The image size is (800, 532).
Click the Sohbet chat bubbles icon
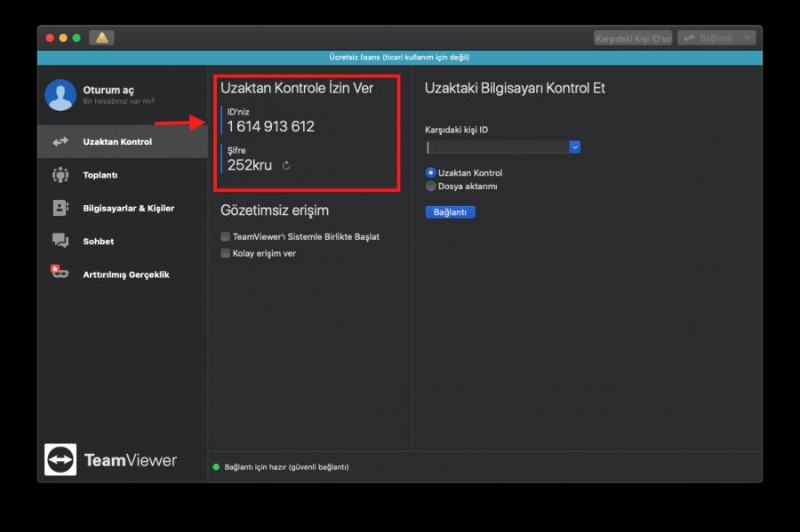tap(60, 241)
